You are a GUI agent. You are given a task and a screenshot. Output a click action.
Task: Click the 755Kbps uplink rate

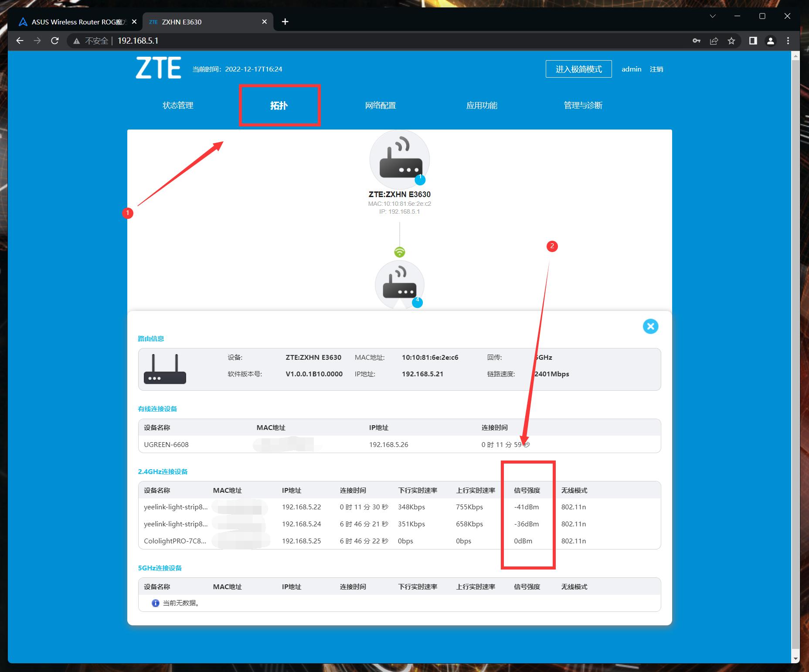click(469, 507)
